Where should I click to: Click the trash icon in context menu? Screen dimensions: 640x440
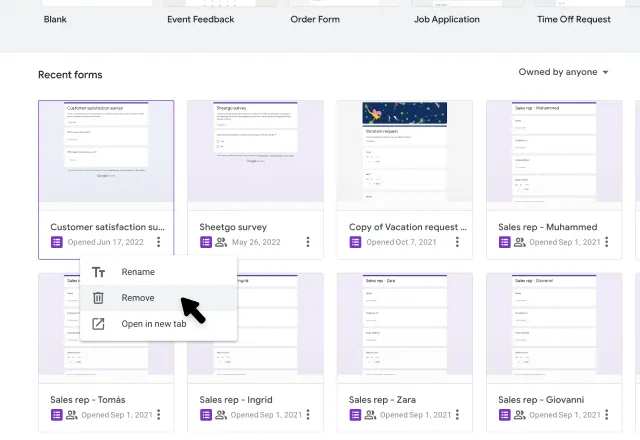98,298
